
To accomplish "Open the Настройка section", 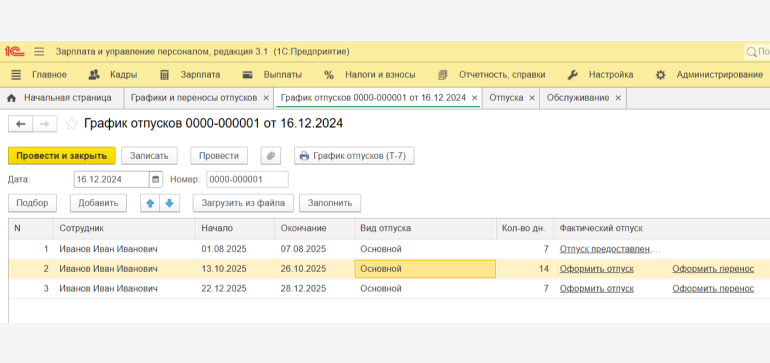I will click(x=611, y=75).
